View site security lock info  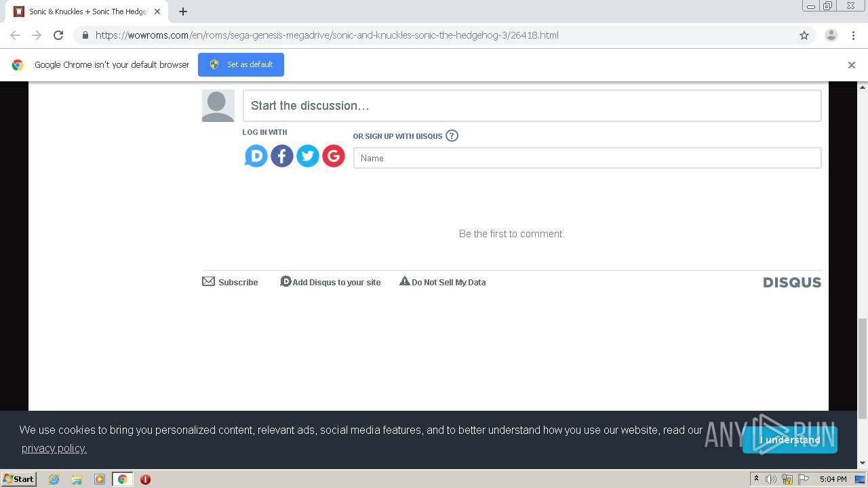(85, 35)
